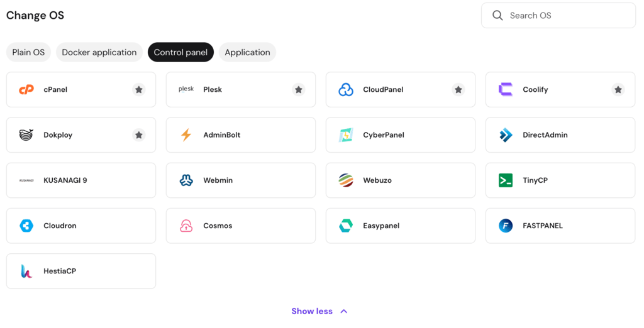This screenshot has height=328, width=644.
Task: Select the Cosmos label text
Action: (x=218, y=226)
